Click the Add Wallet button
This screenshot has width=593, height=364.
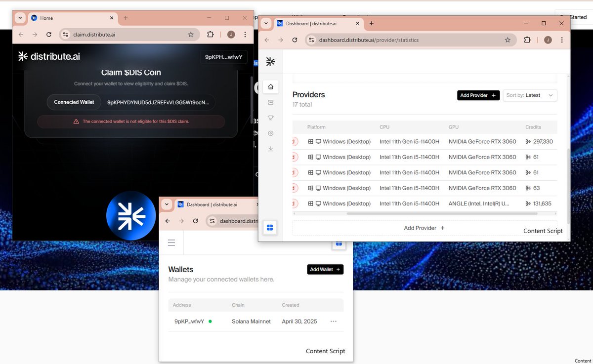325,269
